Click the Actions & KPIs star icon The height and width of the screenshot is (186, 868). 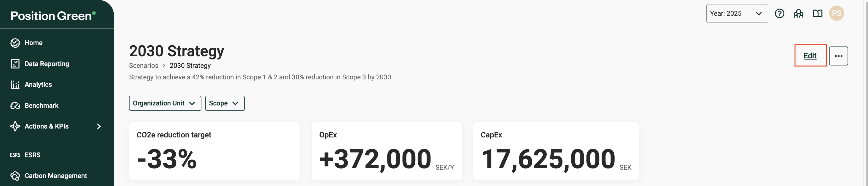pos(15,126)
